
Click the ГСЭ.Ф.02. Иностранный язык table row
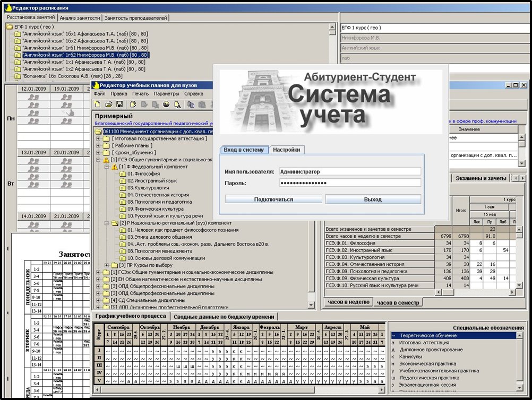420,250
